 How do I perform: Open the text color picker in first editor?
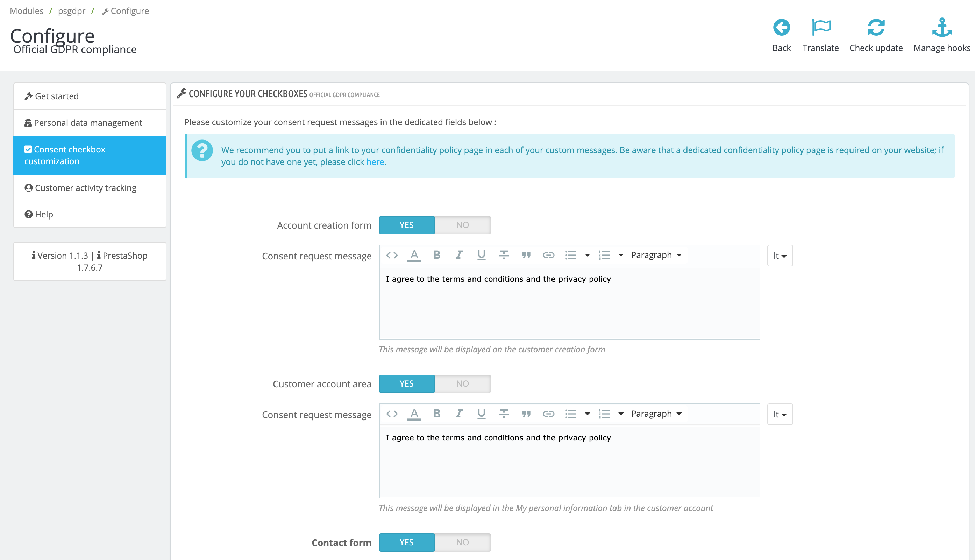point(414,254)
